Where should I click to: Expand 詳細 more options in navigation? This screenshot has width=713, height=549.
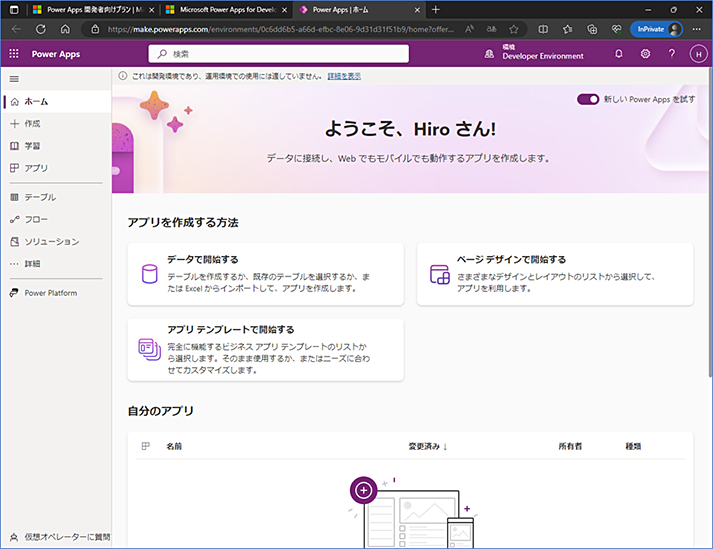tap(56, 264)
